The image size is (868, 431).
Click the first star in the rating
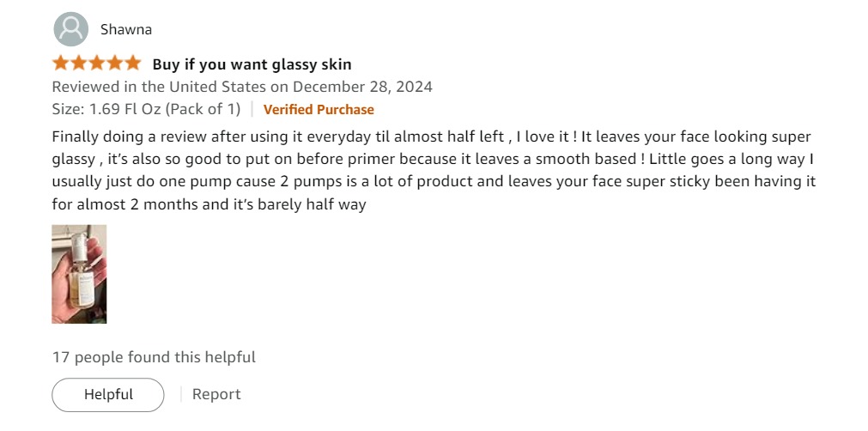click(61, 64)
